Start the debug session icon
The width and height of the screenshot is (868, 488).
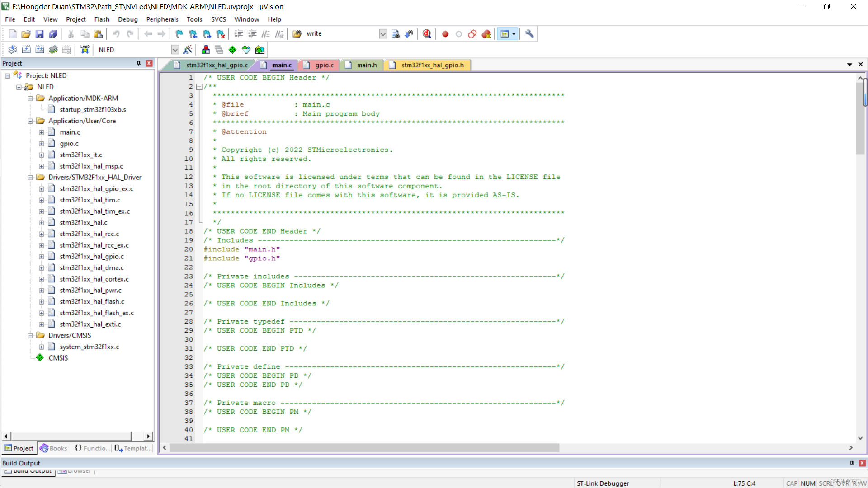pyautogui.click(x=427, y=34)
